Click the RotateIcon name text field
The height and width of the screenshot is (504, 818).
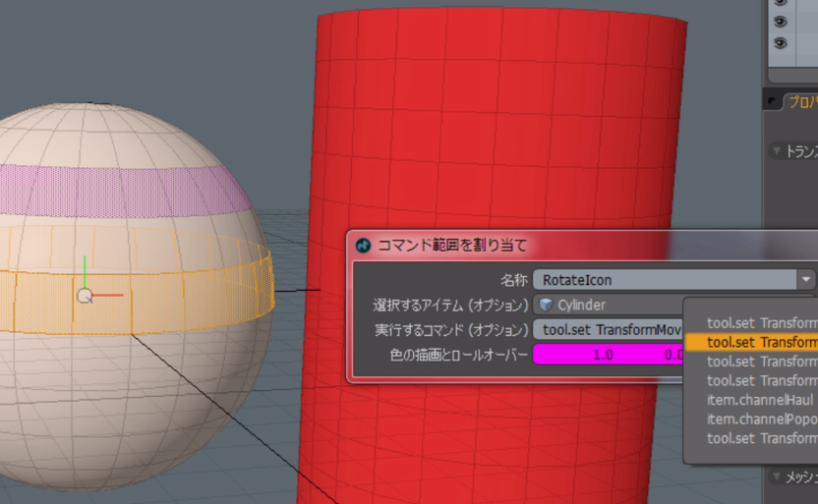point(664,280)
